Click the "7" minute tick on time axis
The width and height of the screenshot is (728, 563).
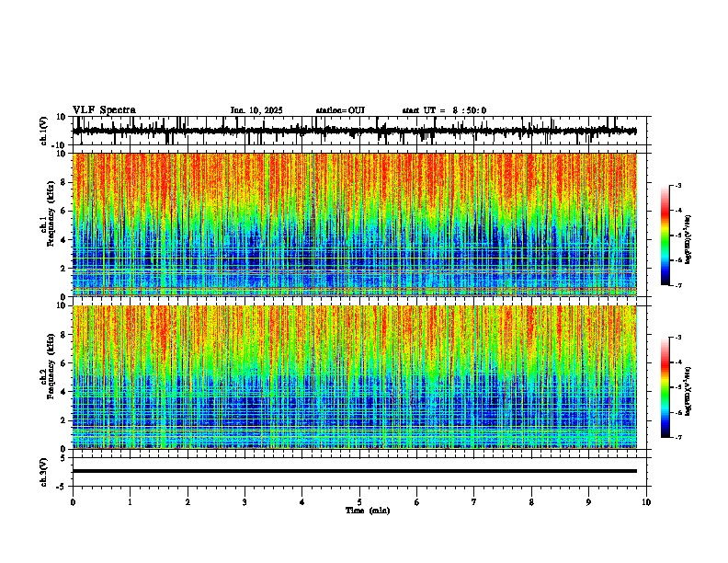474,502
